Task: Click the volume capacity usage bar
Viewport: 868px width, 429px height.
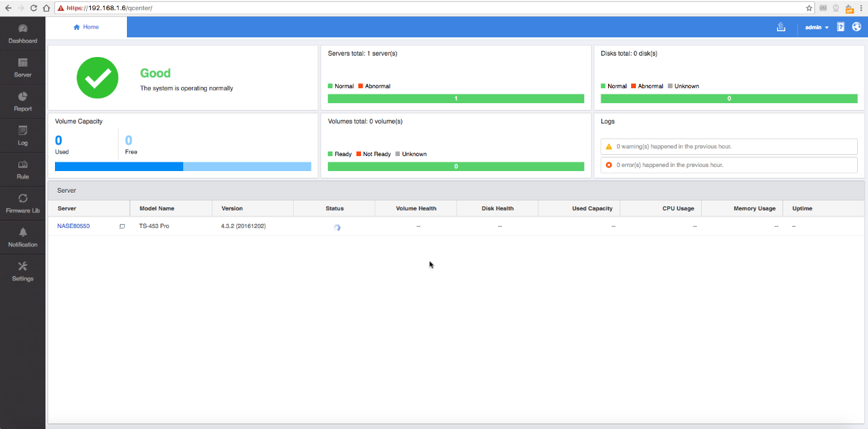Action: (183, 166)
